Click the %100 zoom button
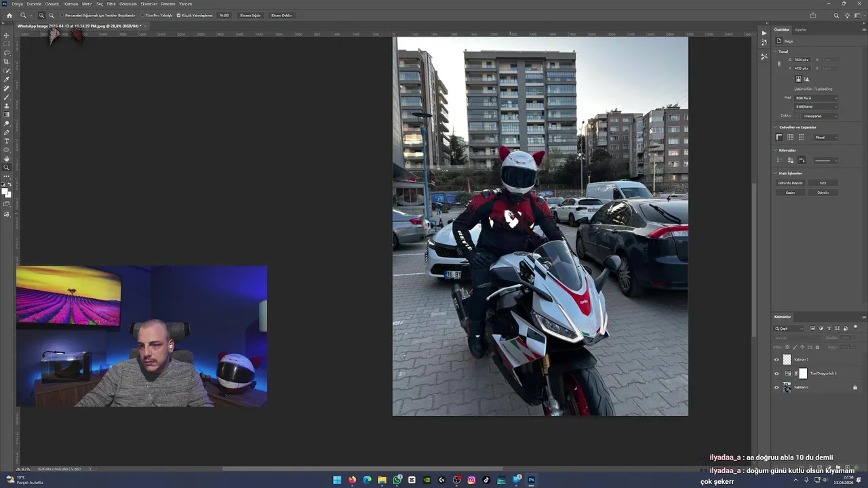The image size is (868, 488). pyautogui.click(x=224, y=15)
